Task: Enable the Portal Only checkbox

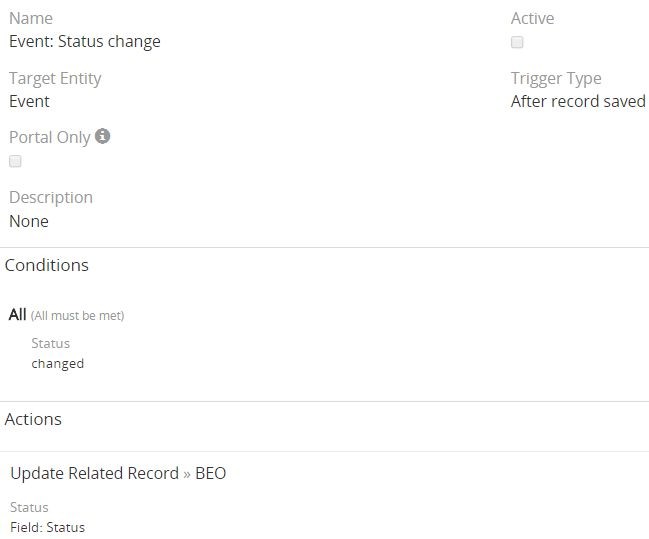Action: tap(15, 161)
